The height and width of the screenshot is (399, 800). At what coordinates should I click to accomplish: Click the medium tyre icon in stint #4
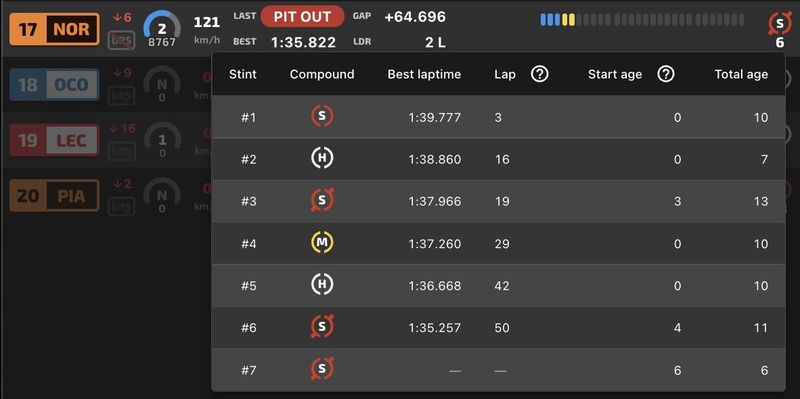[x=322, y=243]
